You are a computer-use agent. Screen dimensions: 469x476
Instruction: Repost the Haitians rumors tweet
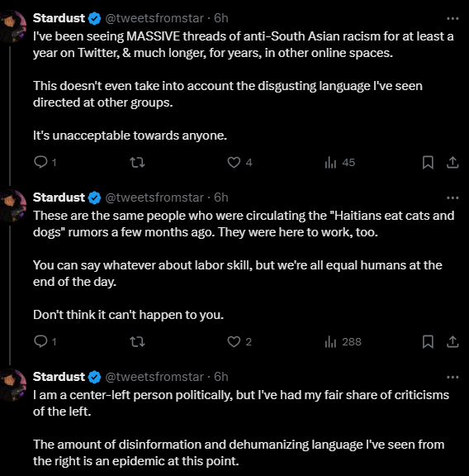click(x=137, y=342)
